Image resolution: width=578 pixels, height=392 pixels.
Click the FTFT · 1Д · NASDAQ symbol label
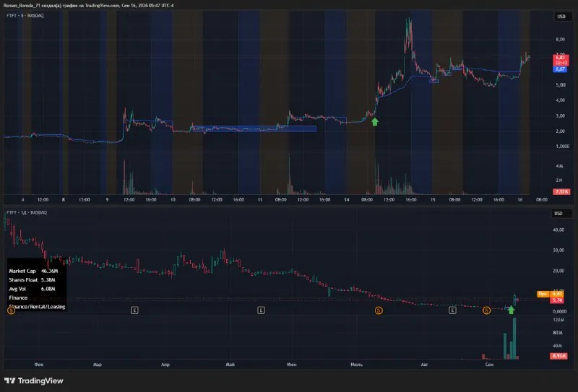pyautogui.click(x=27, y=212)
